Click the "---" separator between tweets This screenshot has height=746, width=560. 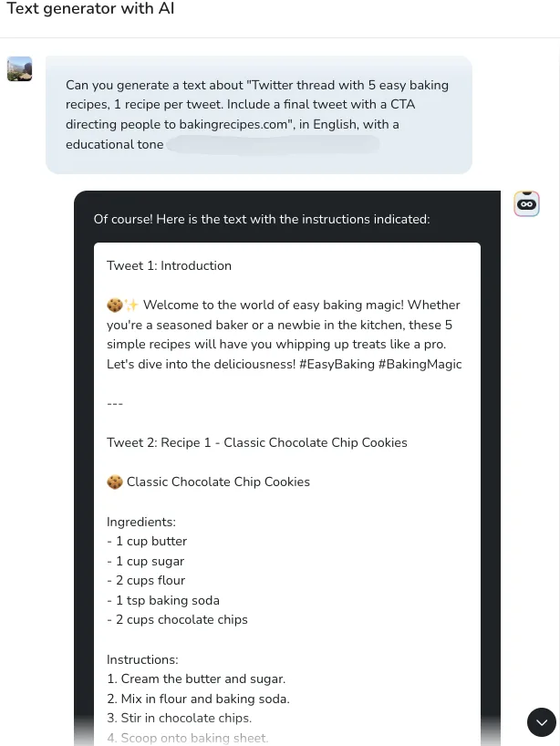[115, 403]
